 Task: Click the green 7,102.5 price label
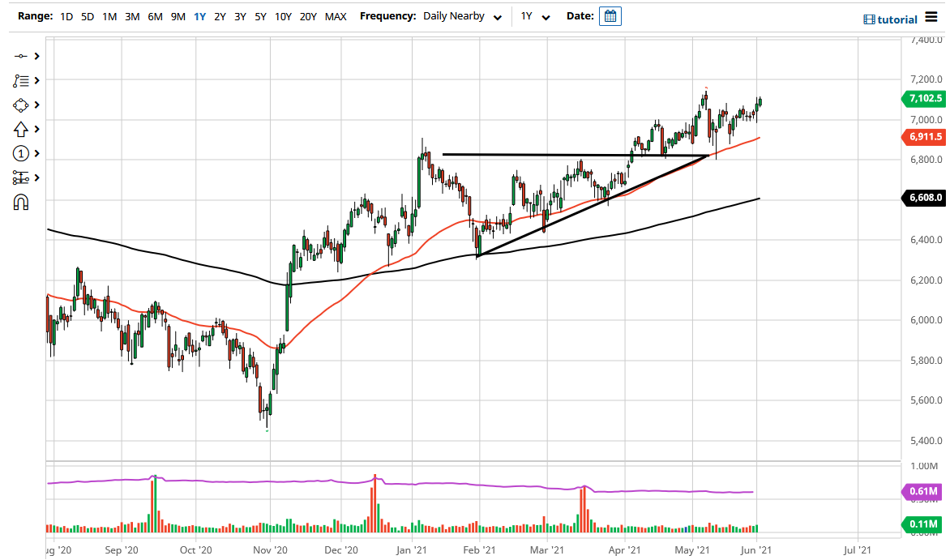pyautogui.click(x=926, y=98)
